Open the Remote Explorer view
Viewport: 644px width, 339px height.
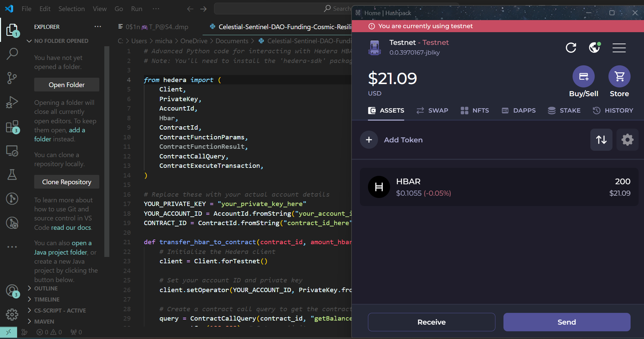[12, 151]
